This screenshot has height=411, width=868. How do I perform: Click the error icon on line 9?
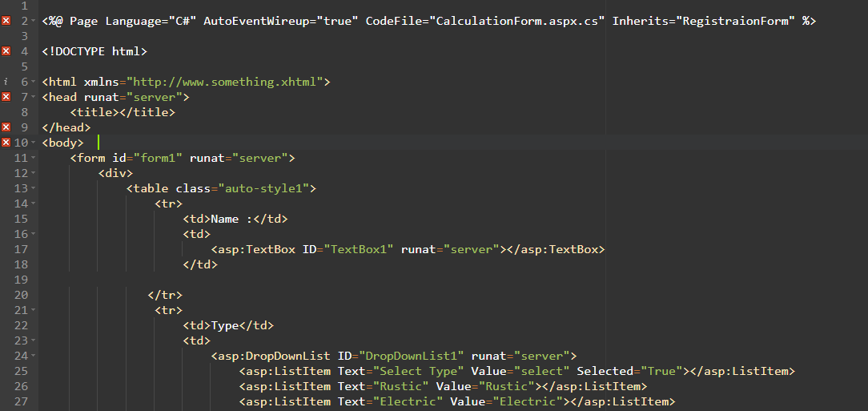pos(6,127)
